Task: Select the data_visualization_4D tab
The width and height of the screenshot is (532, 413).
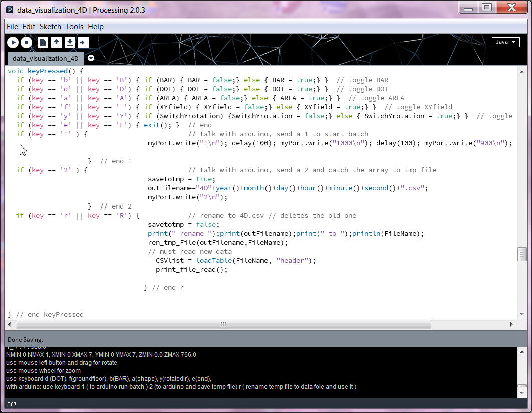Action: (x=45, y=58)
